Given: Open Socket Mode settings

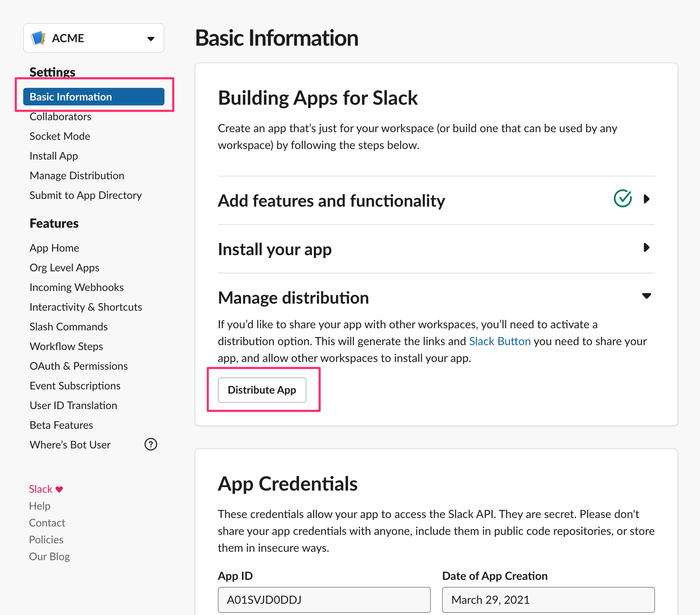Looking at the screenshot, I should [60, 136].
